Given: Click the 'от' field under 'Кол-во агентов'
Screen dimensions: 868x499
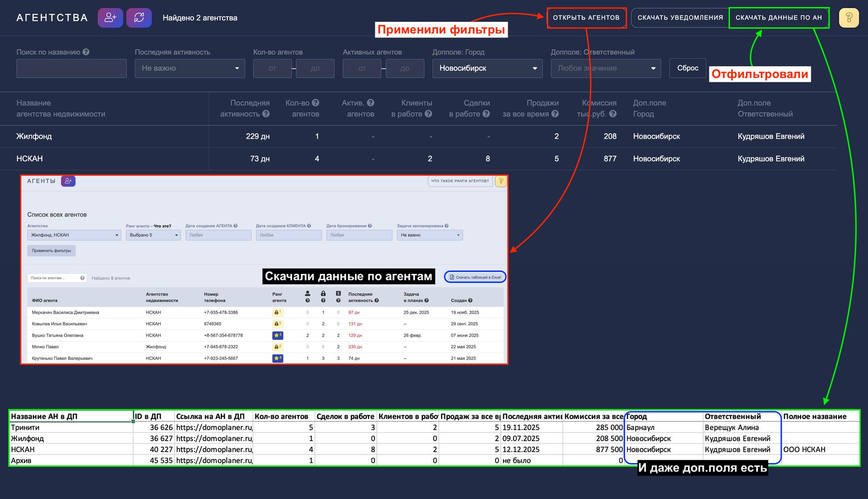Looking at the screenshot, I should click(272, 68).
